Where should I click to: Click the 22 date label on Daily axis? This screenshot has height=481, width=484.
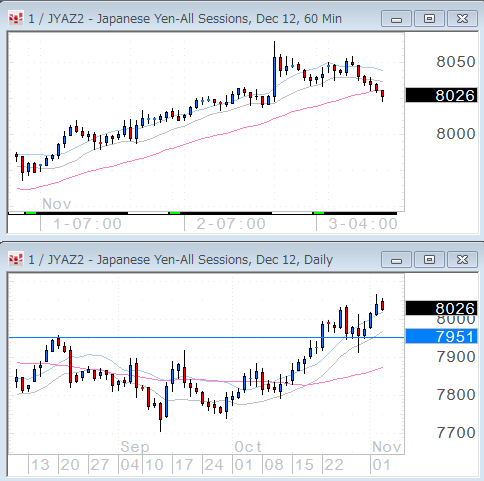coord(334,465)
